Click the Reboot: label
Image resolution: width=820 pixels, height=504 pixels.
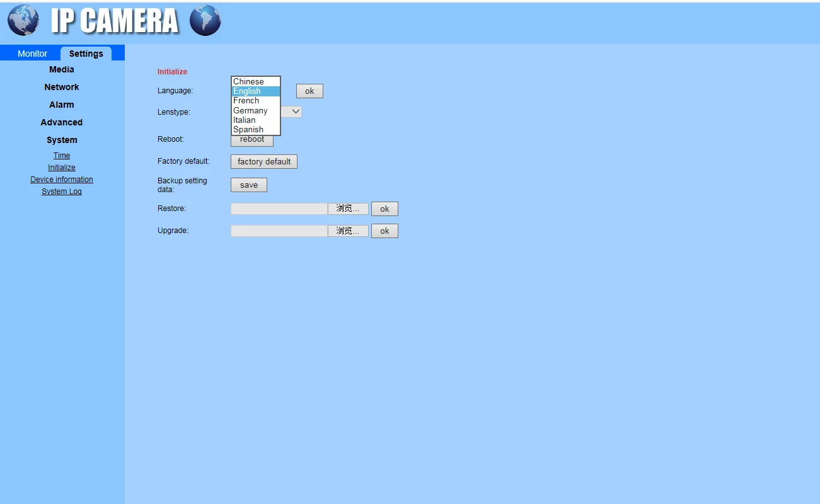(171, 139)
